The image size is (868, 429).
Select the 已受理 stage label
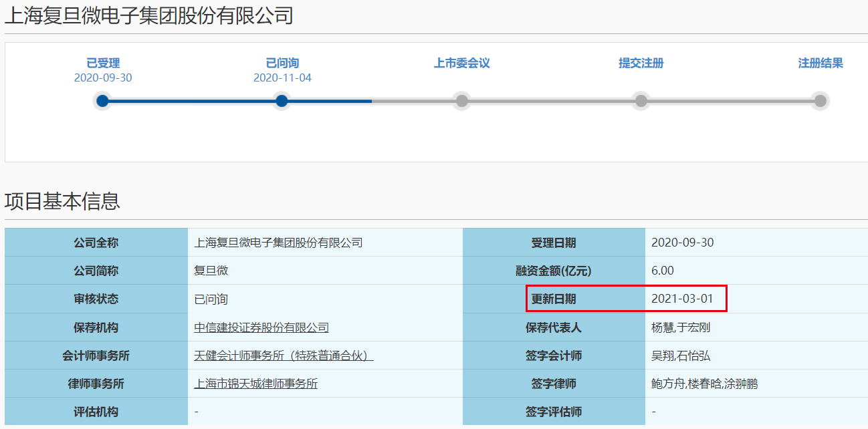click(x=103, y=63)
